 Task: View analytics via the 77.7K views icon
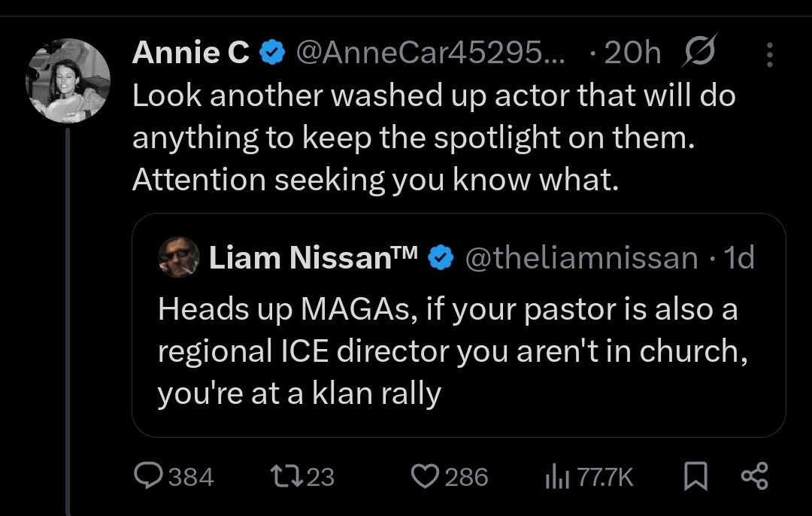pyautogui.click(x=556, y=476)
